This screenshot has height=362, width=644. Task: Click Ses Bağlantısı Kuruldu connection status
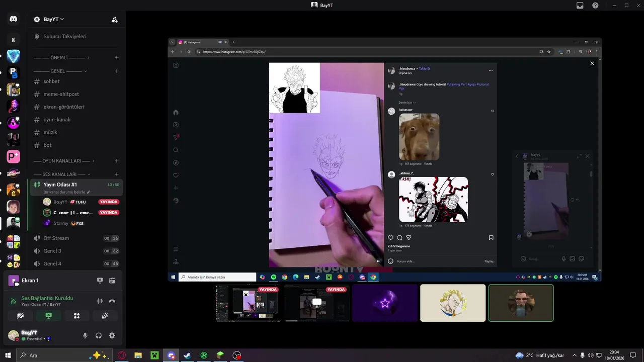pyautogui.click(x=47, y=298)
